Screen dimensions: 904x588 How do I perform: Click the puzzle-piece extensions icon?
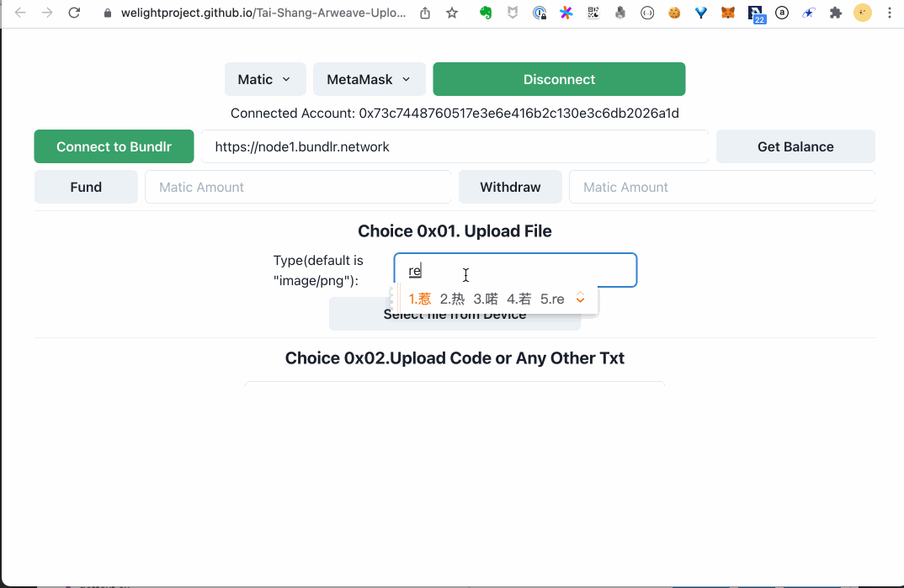836,13
